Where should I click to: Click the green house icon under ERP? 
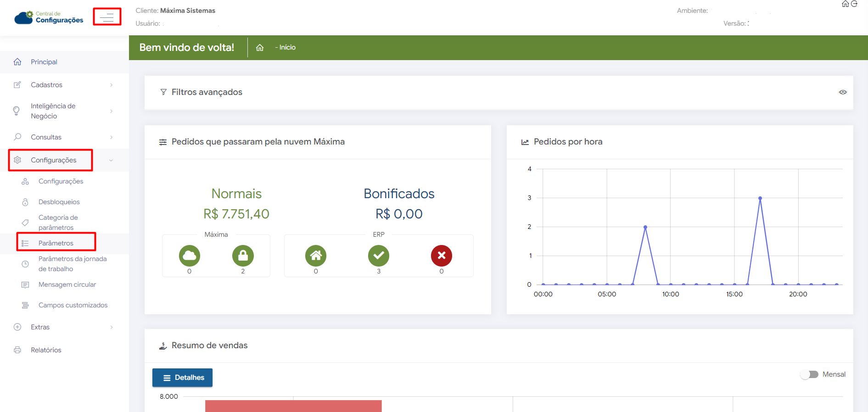coord(316,256)
